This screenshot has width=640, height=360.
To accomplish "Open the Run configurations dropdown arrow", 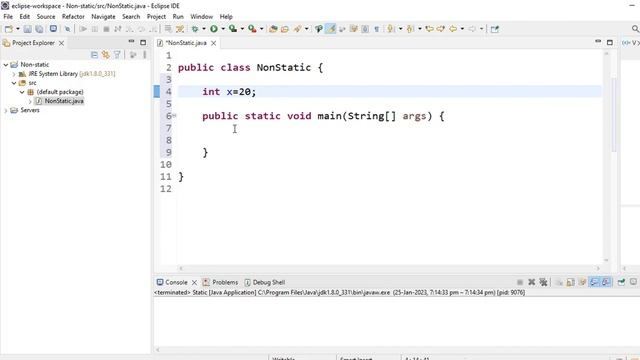I will coord(223,29).
